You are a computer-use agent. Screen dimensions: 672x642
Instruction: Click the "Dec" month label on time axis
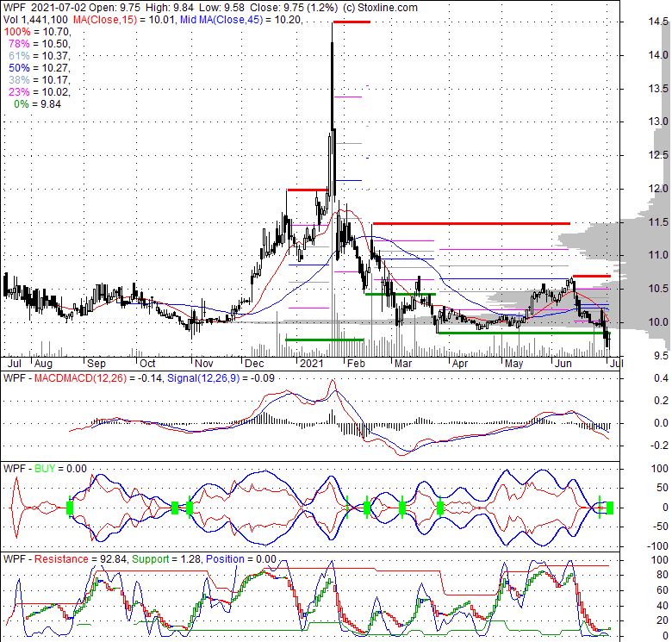(254, 364)
